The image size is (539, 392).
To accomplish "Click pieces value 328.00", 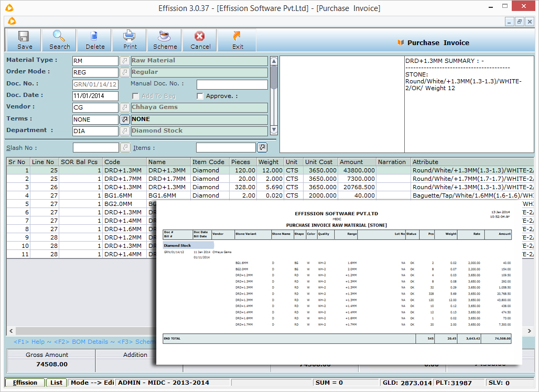I will (243, 187).
